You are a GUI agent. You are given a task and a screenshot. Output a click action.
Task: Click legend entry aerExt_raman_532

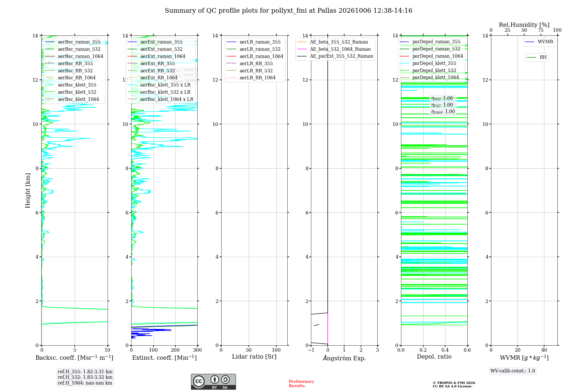pyautogui.click(x=161, y=49)
